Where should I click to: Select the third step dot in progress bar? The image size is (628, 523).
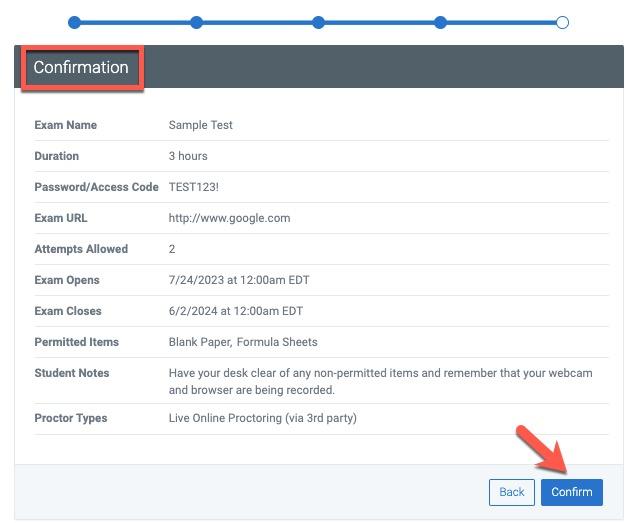318,22
